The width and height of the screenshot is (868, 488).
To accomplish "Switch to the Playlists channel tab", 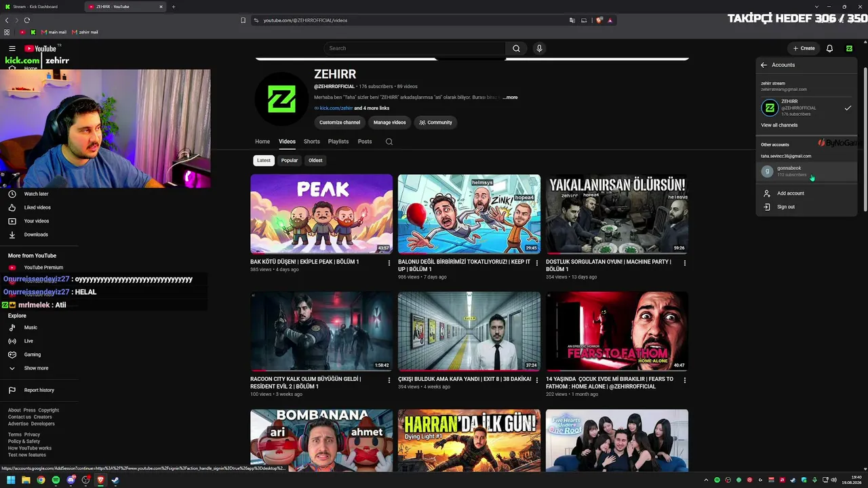I will coord(338,142).
